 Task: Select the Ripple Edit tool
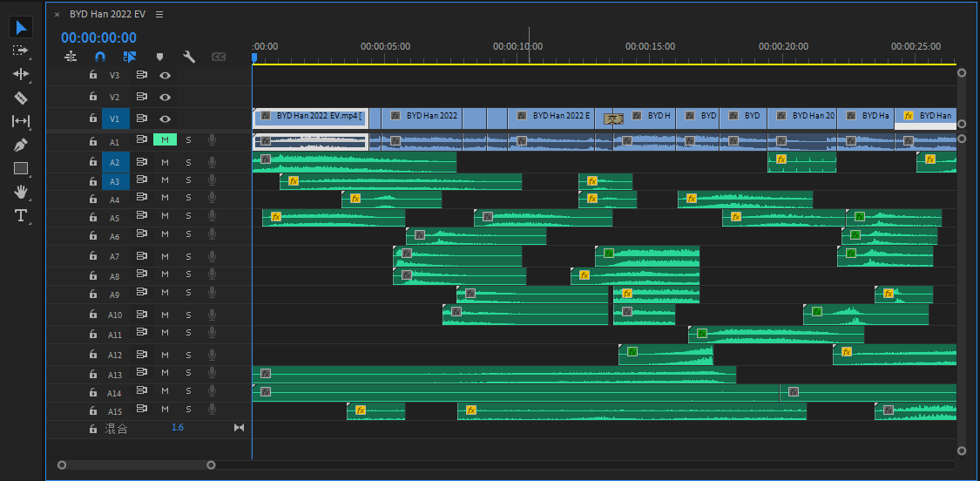(x=21, y=74)
